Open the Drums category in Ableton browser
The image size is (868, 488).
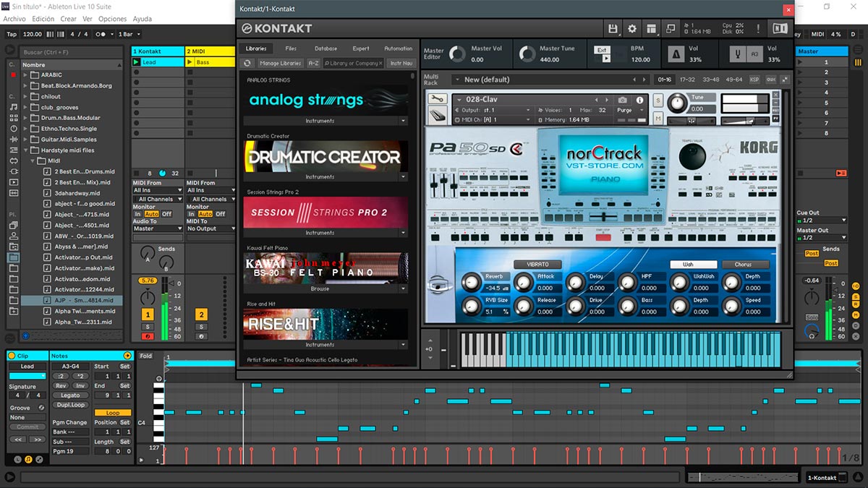pos(14,117)
